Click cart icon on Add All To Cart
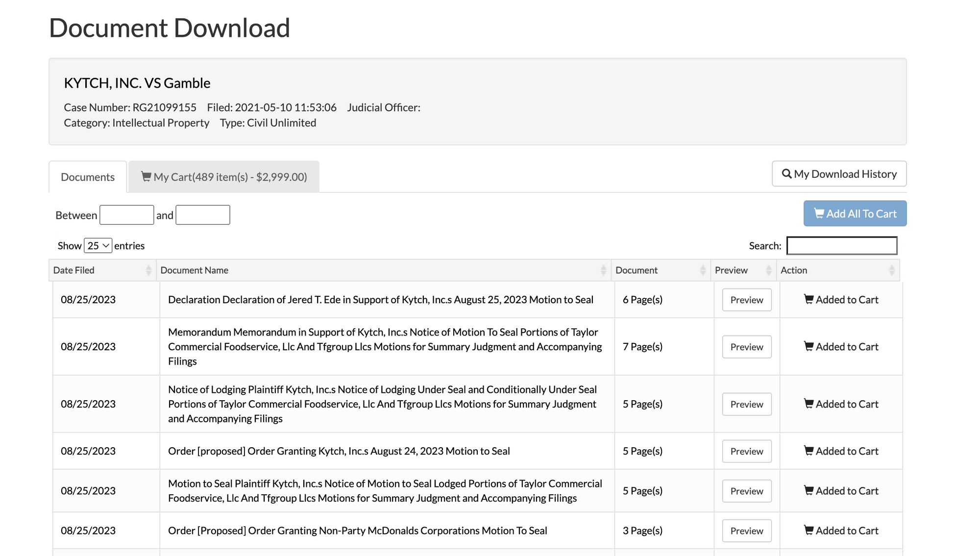Screen dimensions: 980x556 point(819,214)
